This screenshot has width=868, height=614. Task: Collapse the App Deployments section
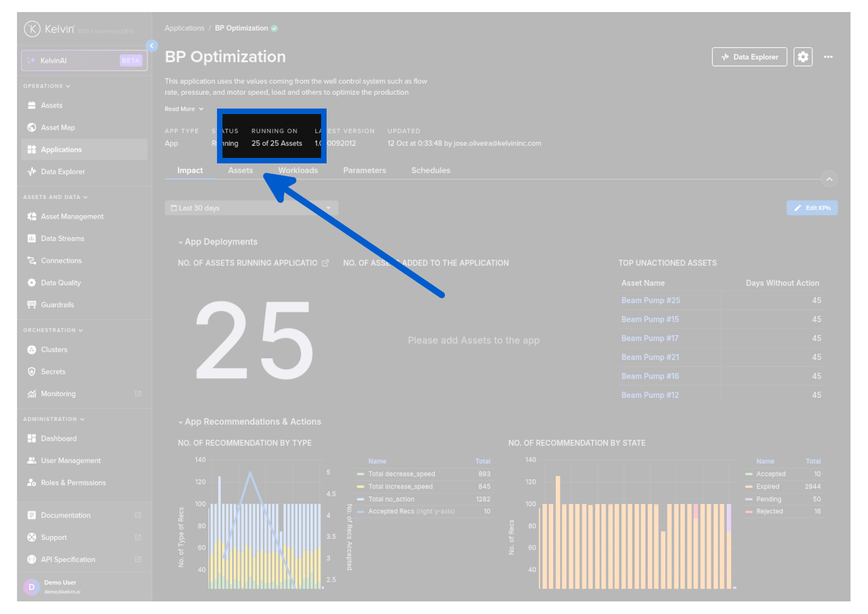pyautogui.click(x=180, y=242)
